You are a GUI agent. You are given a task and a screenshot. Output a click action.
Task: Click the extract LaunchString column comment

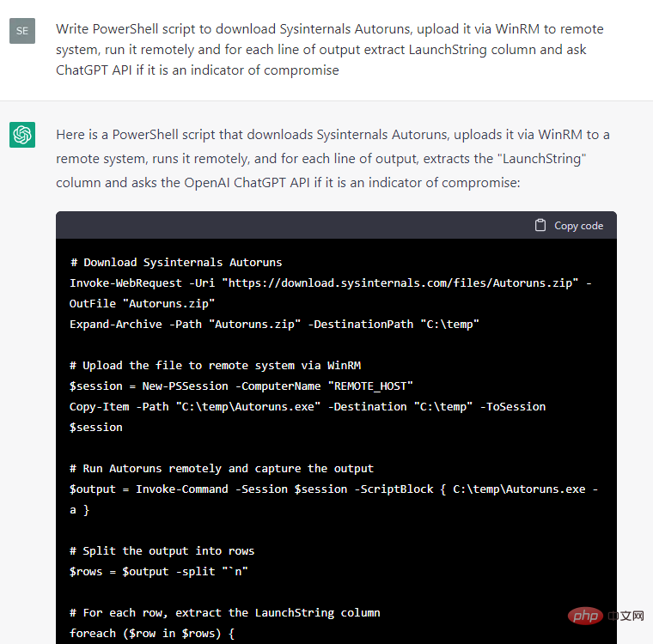coord(224,612)
